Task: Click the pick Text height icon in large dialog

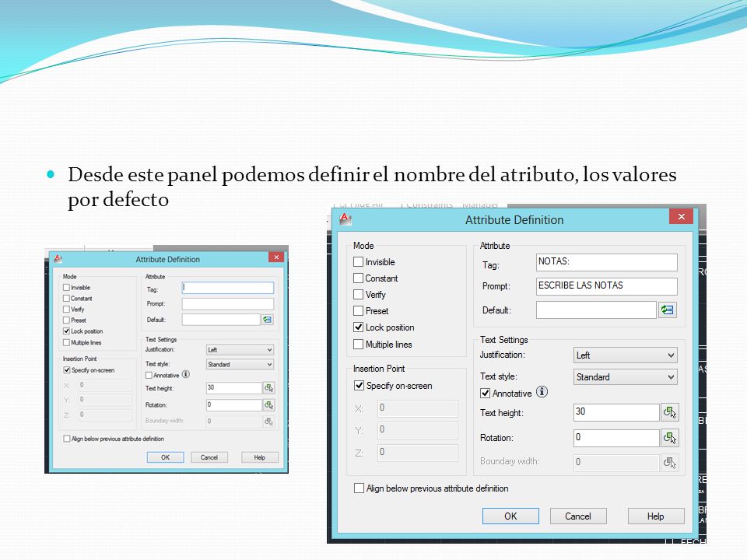Action: pos(670,412)
